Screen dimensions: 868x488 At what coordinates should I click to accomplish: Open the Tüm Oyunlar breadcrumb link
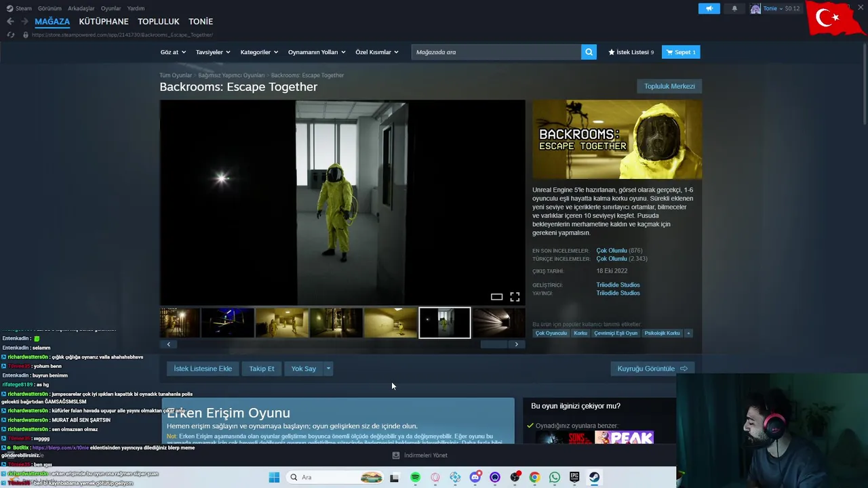(x=176, y=75)
